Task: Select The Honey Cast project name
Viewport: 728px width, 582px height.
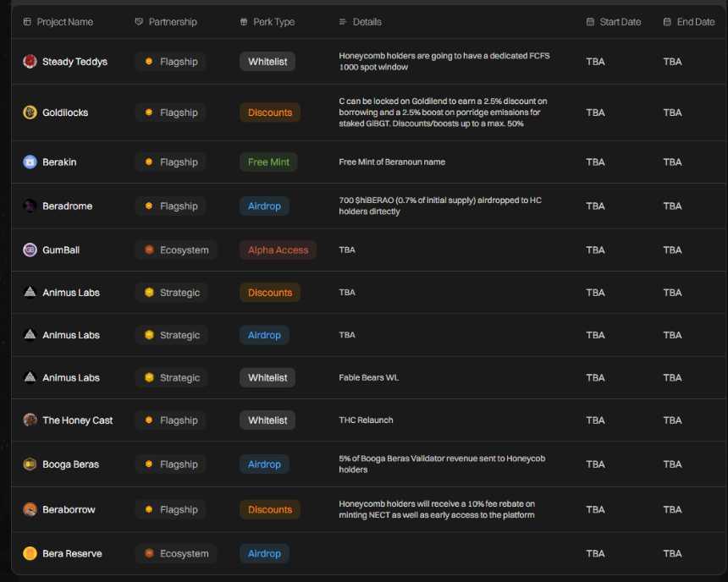Action: (x=78, y=420)
